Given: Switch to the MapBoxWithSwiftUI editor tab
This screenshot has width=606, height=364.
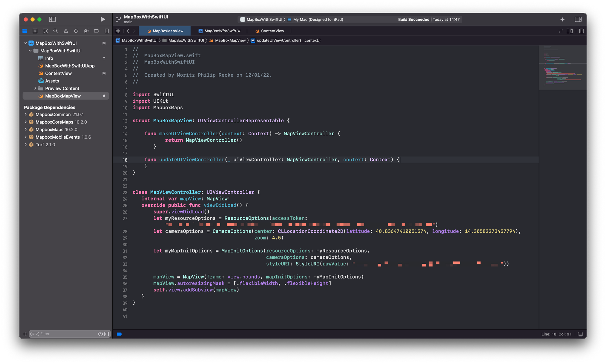Looking at the screenshot, I should 219,31.
